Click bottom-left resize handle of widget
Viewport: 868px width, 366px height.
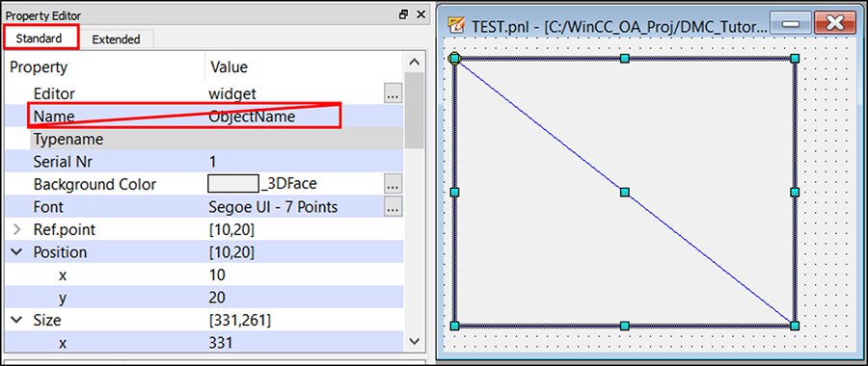[454, 327]
